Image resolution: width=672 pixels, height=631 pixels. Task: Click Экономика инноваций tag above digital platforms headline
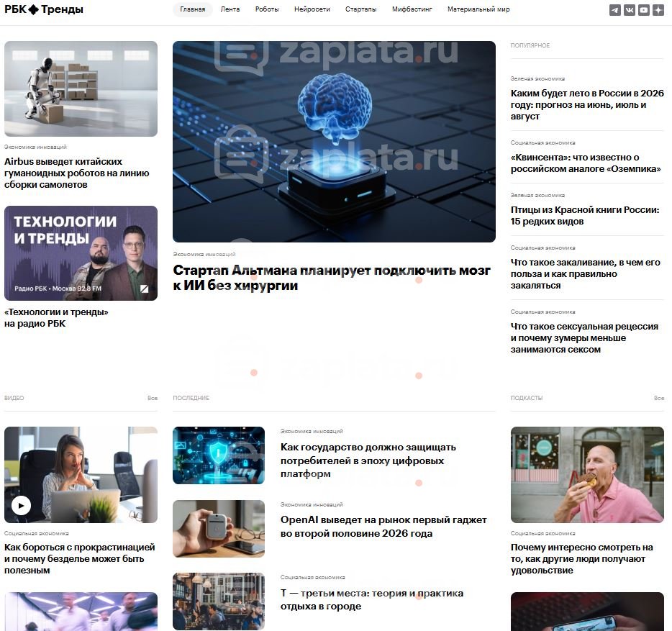[312, 431]
